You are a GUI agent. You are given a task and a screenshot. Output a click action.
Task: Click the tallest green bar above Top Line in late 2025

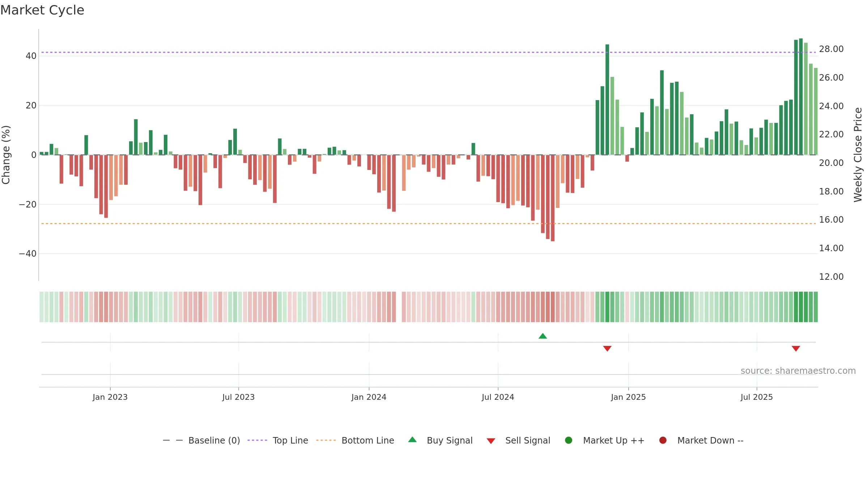[801, 97]
